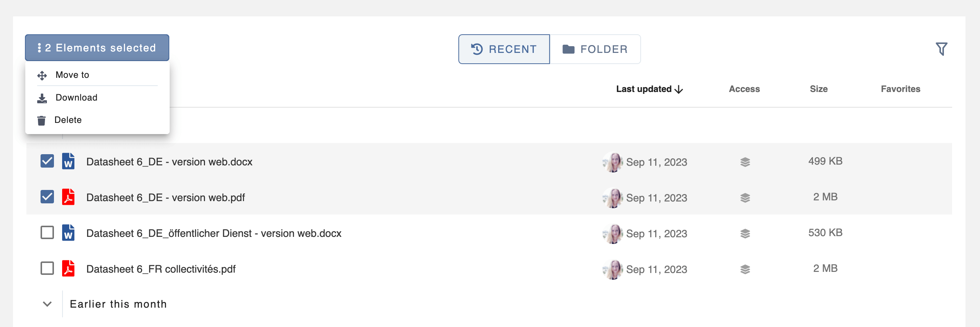
Task: Click access layers icon for Datasheet 6_DE web.docx
Action: (x=745, y=162)
